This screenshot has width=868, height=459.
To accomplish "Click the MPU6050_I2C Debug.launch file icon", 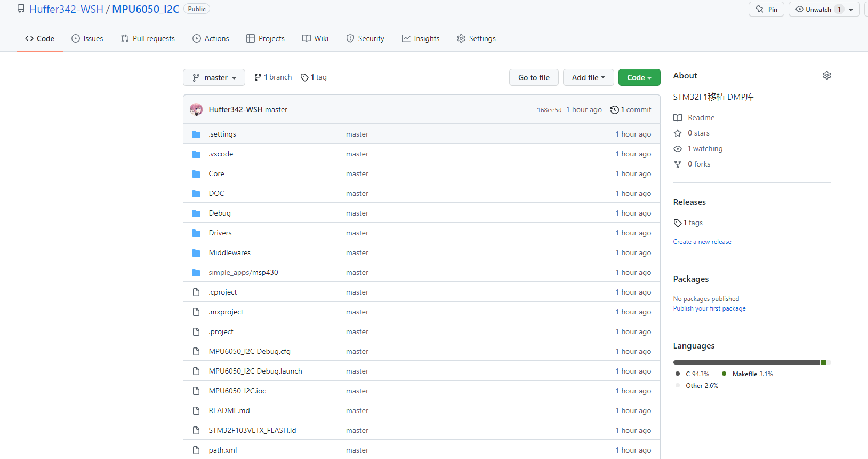I will [x=196, y=371].
